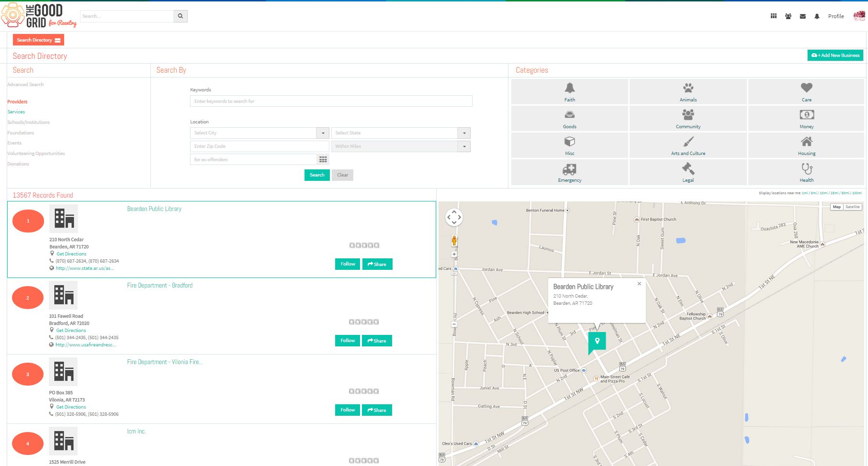
Task: Click the map pan control
Action: point(454,217)
